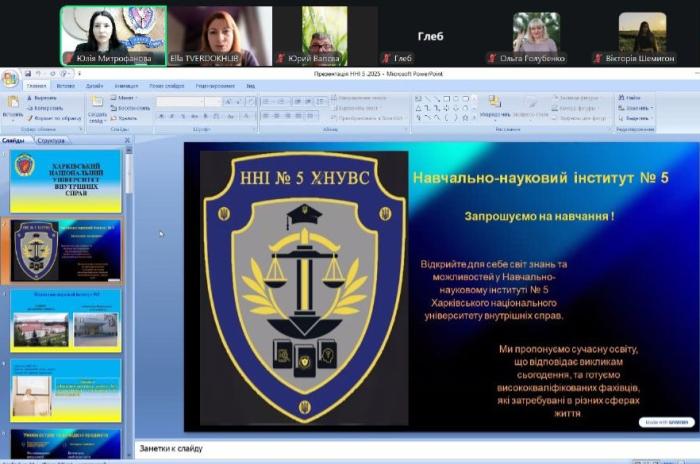The width and height of the screenshot is (700, 464).
Task: Redo action in quick access toolbar
Action: click(52, 74)
